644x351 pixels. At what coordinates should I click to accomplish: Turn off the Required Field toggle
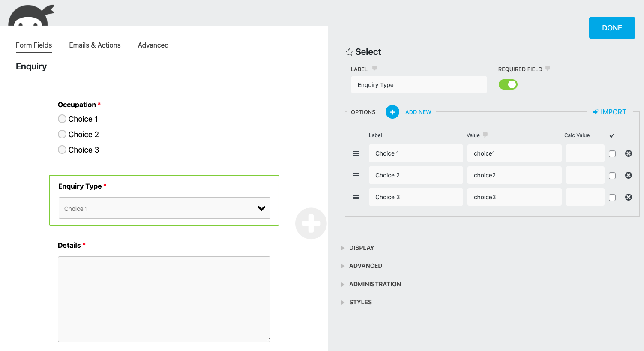(x=508, y=84)
